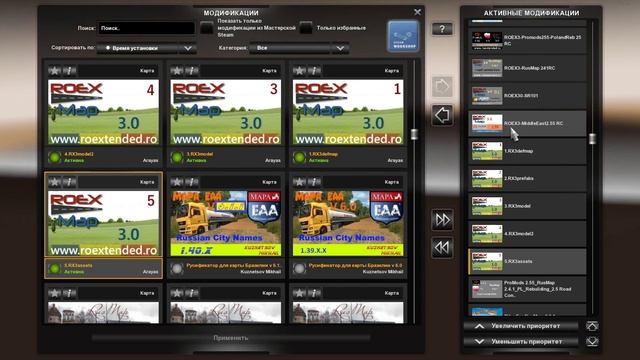Image resolution: width=640 pixels, height=360 pixels.
Task: Open info for the EAA 1.39.X.X mod
Action: point(315,182)
